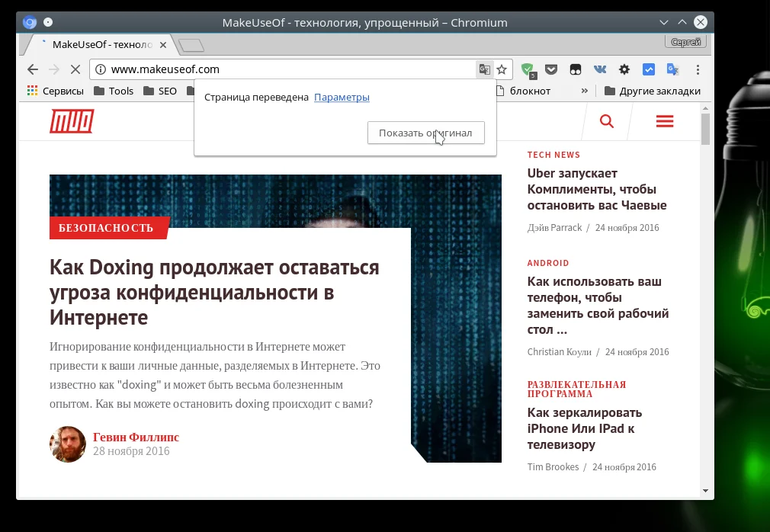Stop loading the page
This screenshot has height=532, width=770.
tap(75, 69)
